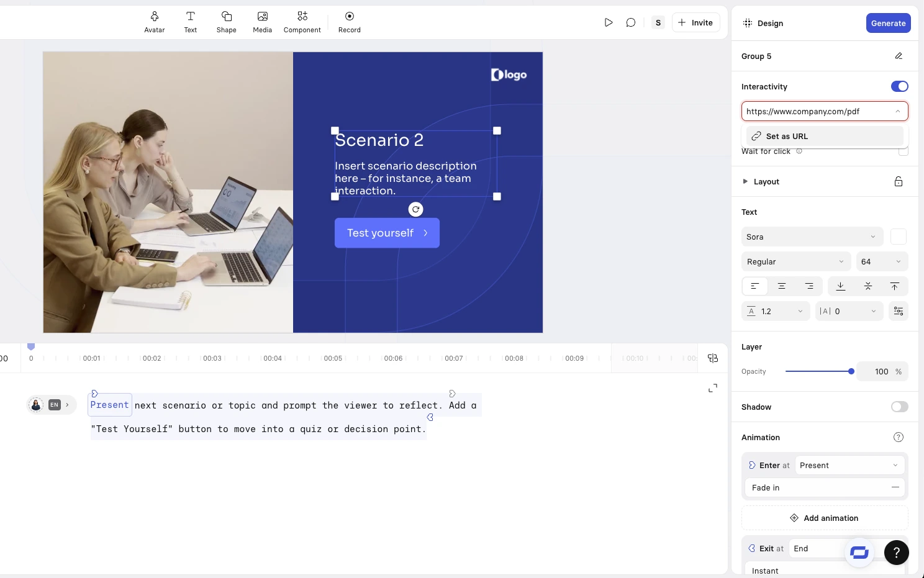The width and height of the screenshot is (924, 578).
Task: Open the Component menu
Action: click(302, 22)
